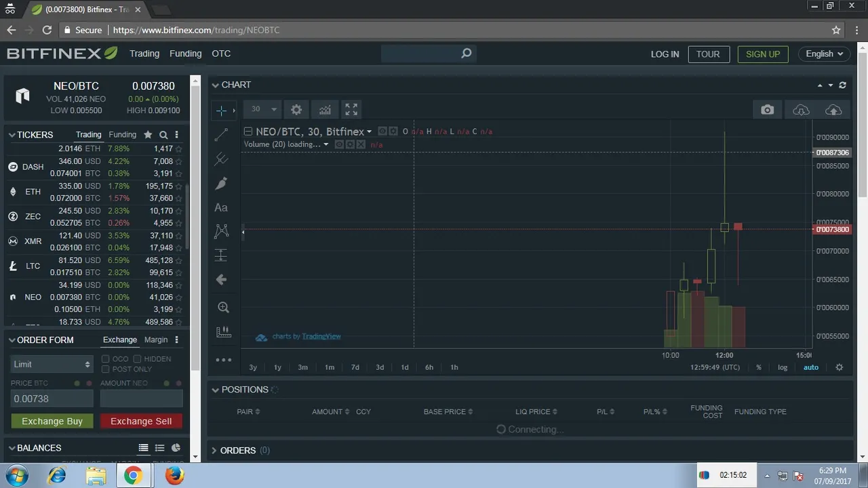Viewport: 868px width, 488px height.
Task: Open the indicators chart icon
Action: [x=325, y=109]
